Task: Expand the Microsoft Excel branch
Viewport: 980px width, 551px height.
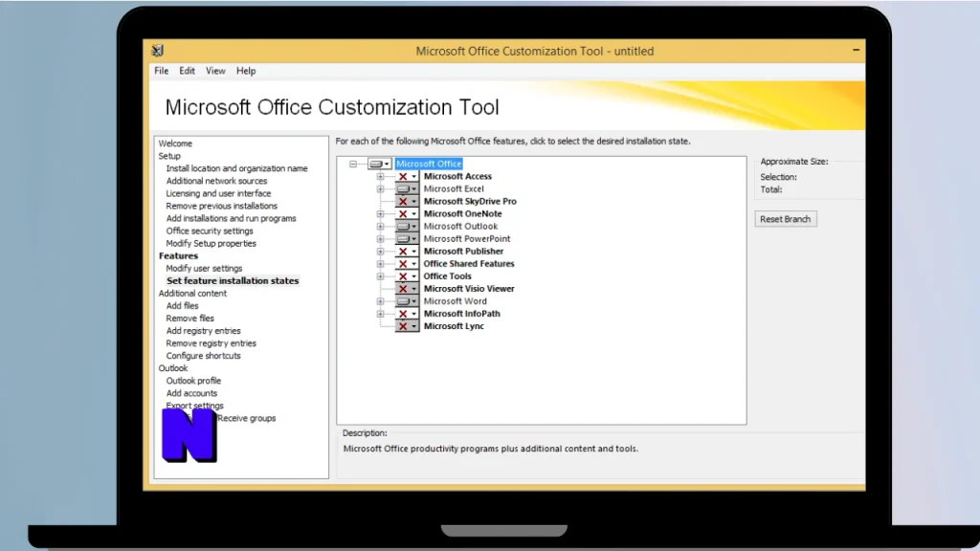Action: (380, 188)
